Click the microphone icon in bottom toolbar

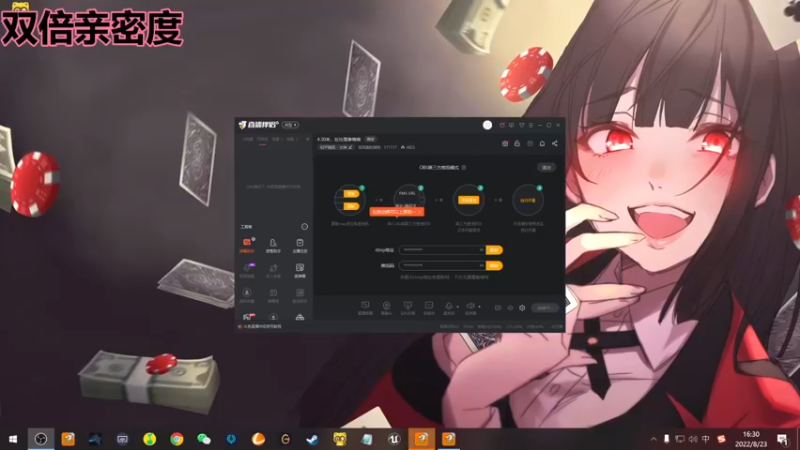(x=449, y=307)
